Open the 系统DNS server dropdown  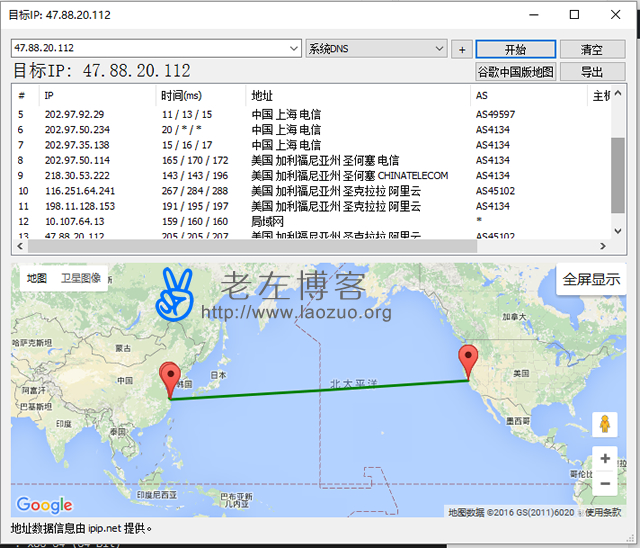(439, 49)
